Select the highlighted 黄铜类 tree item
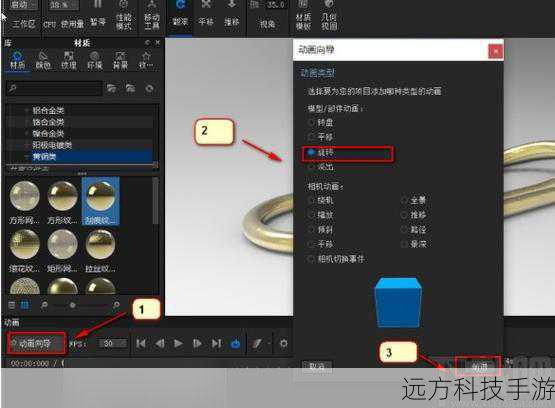555x408 pixels. (x=80, y=156)
